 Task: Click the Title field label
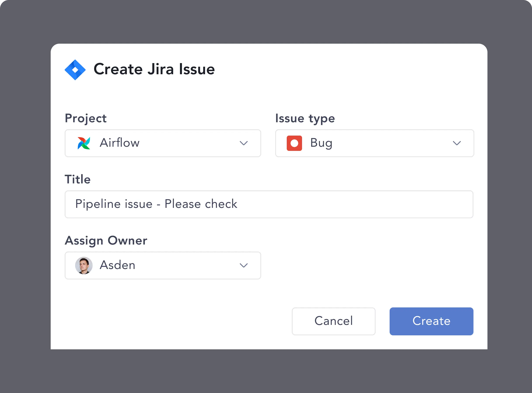coord(78,179)
